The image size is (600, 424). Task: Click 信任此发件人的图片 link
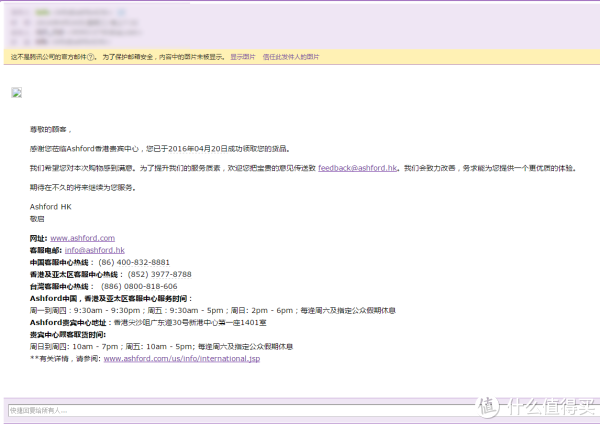point(291,57)
